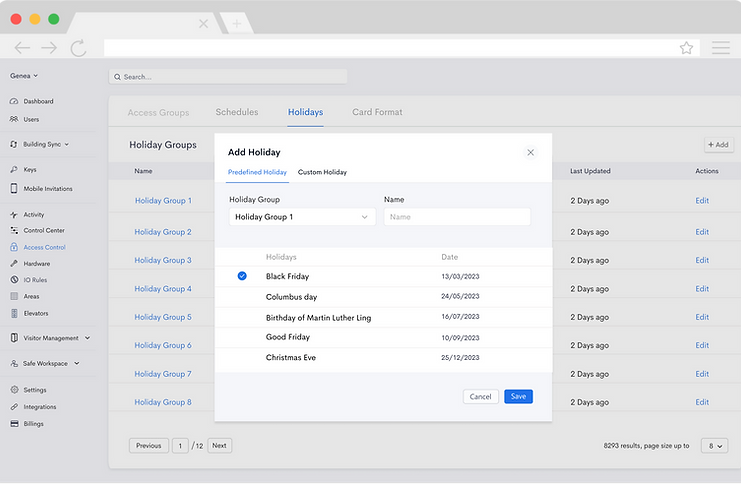Bookmark page with star icon
Screen dimensions: 741x484
point(686,48)
